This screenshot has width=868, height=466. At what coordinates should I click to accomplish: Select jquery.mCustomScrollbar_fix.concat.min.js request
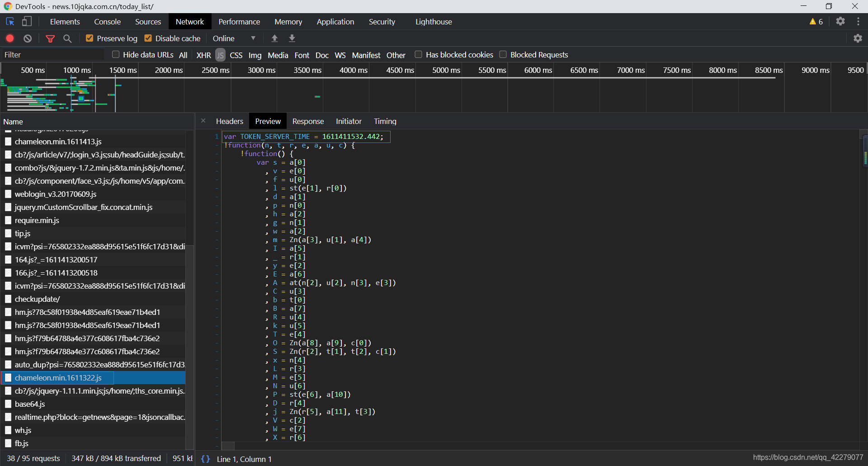pyautogui.click(x=93, y=207)
